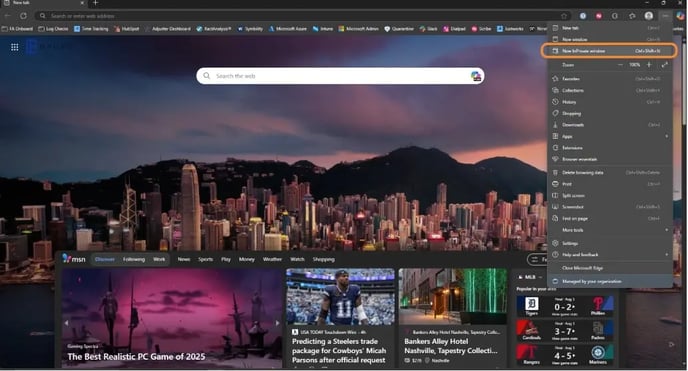Viewport: 688px width, 371px height.
Task: Select New window menu entry
Action: point(609,39)
